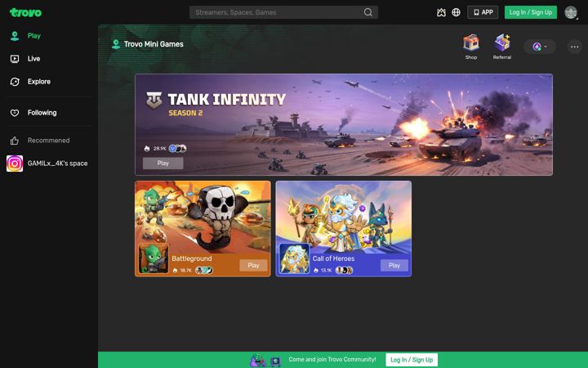
Task: Open the Tank Infinity Season 2 banner
Action: coord(344,124)
